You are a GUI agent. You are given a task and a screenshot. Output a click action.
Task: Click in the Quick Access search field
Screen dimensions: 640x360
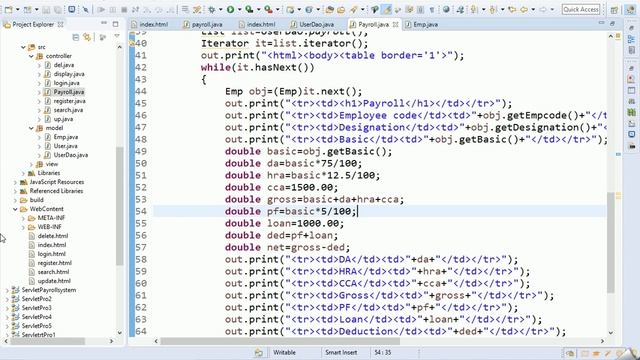(581, 9)
